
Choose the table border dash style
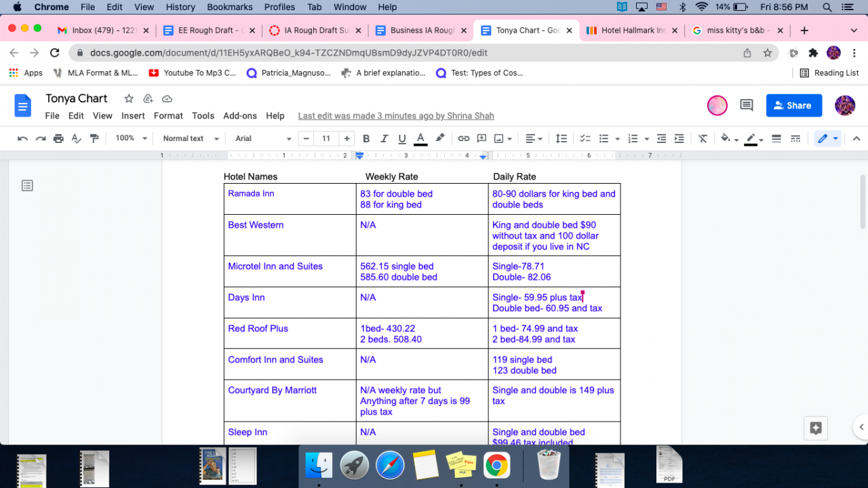click(795, 138)
